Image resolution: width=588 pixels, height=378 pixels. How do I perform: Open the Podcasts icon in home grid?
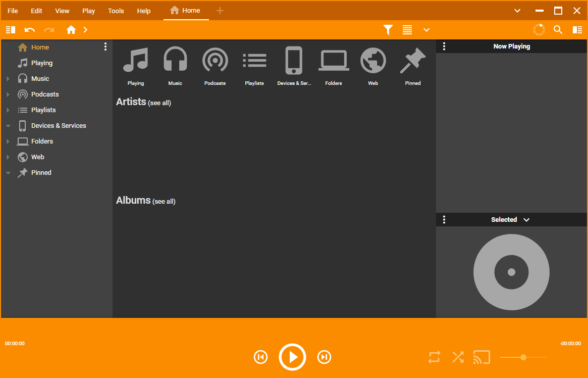tap(215, 61)
